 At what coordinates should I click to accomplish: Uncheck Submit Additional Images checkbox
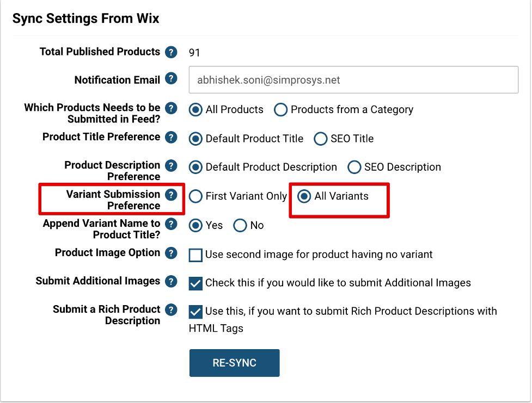click(x=195, y=283)
